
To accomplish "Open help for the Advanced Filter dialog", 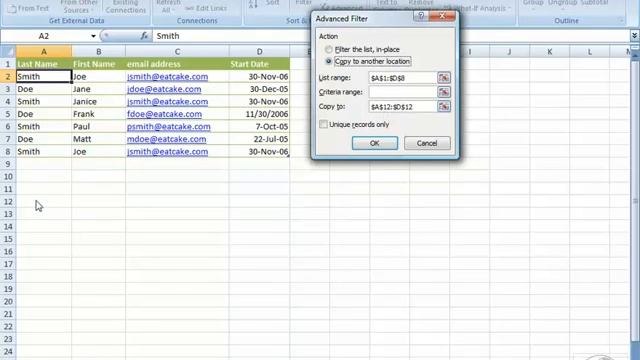I will tap(421, 16).
